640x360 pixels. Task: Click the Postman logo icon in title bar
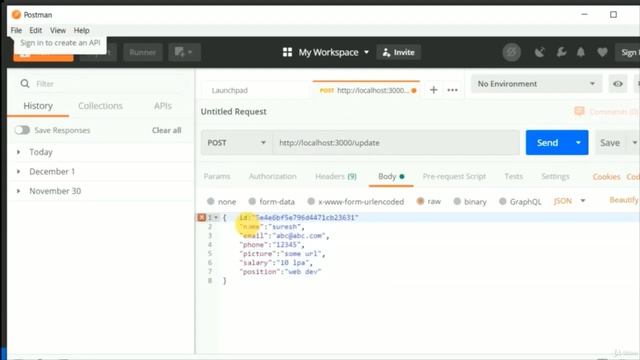[x=16, y=15]
